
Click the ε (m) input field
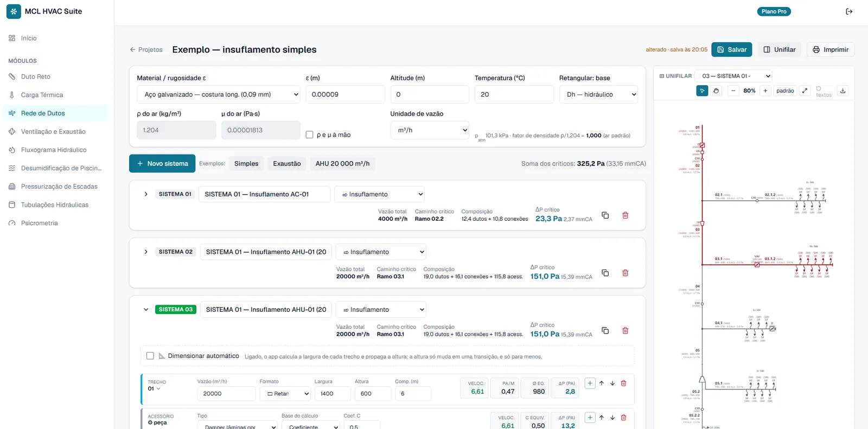coord(345,94)
